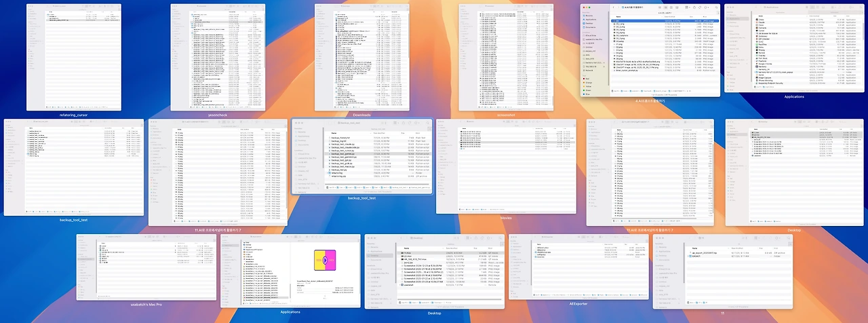Select the yesoncheck Finder window
The width and height of the screenshot is (868, 323).
click(x=216, y=56)
